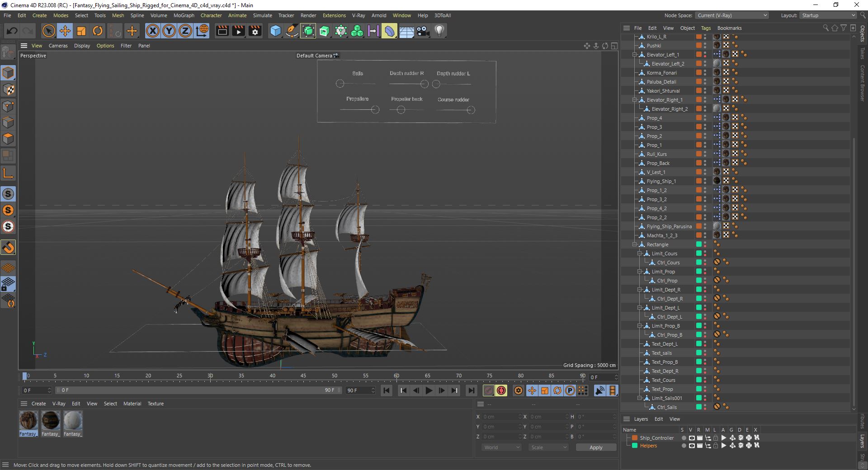Select the Rotate tool

coord(98,31)
